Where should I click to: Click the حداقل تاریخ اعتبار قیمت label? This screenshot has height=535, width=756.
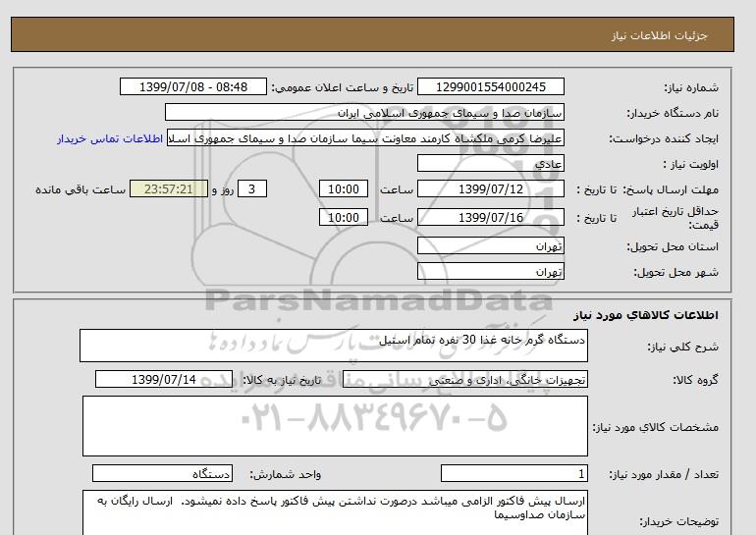coord(675,218)
